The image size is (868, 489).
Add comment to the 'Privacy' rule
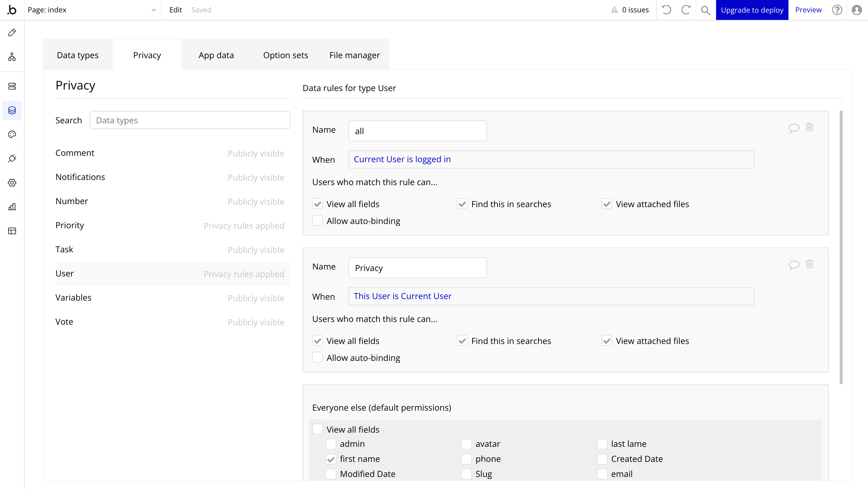click(x=794, y=265)
